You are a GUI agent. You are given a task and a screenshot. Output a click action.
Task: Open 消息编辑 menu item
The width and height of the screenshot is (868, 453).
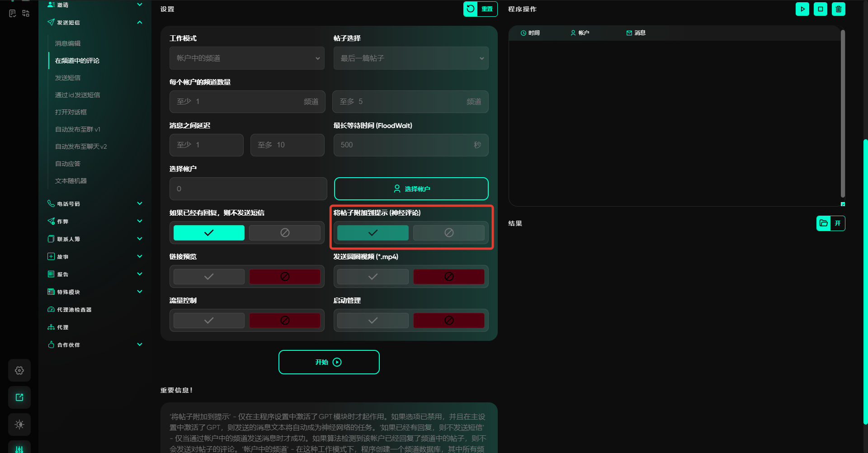(68, 43)
